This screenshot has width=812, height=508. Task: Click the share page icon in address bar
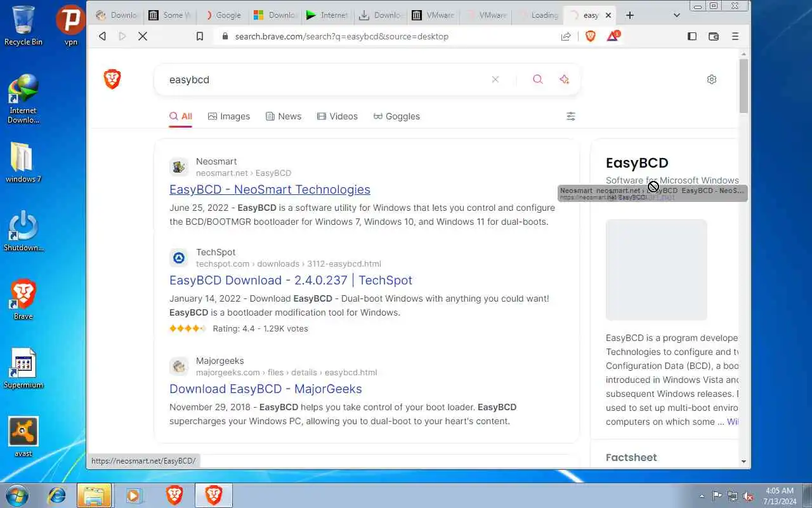[x=566, y=36]
